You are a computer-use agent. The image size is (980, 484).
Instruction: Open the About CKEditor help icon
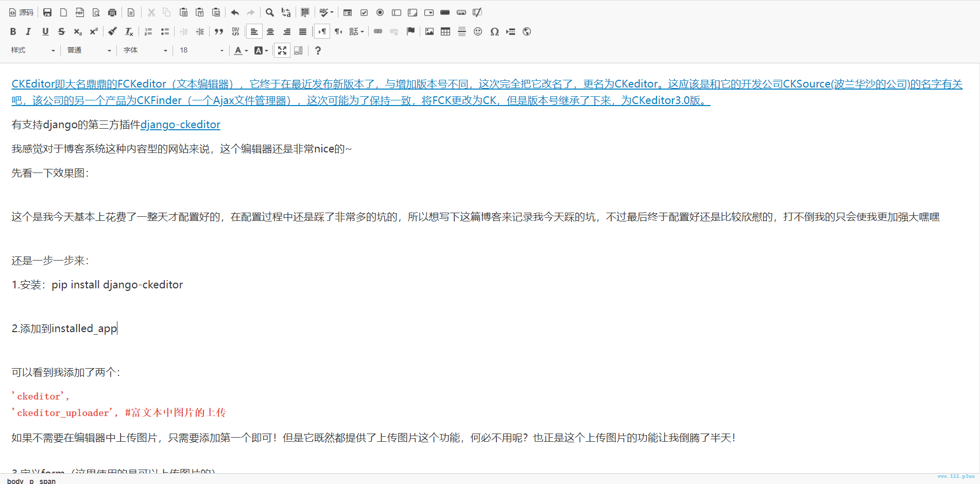point(318,50)
